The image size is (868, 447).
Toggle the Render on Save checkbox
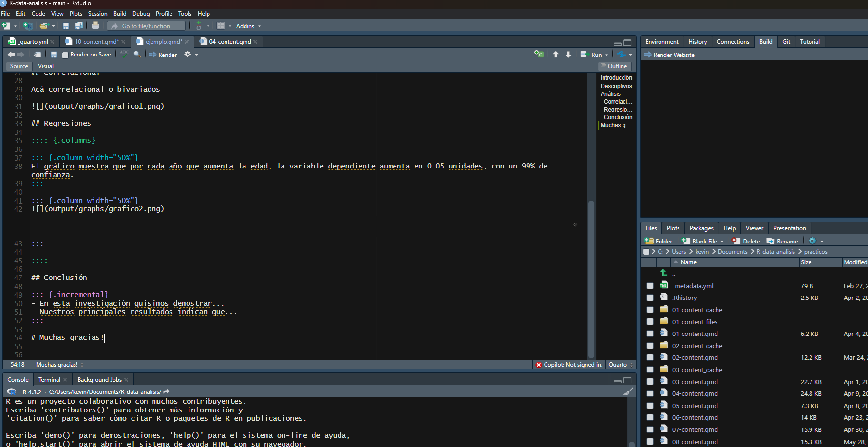pyautogui.click(x=65, y=55)
